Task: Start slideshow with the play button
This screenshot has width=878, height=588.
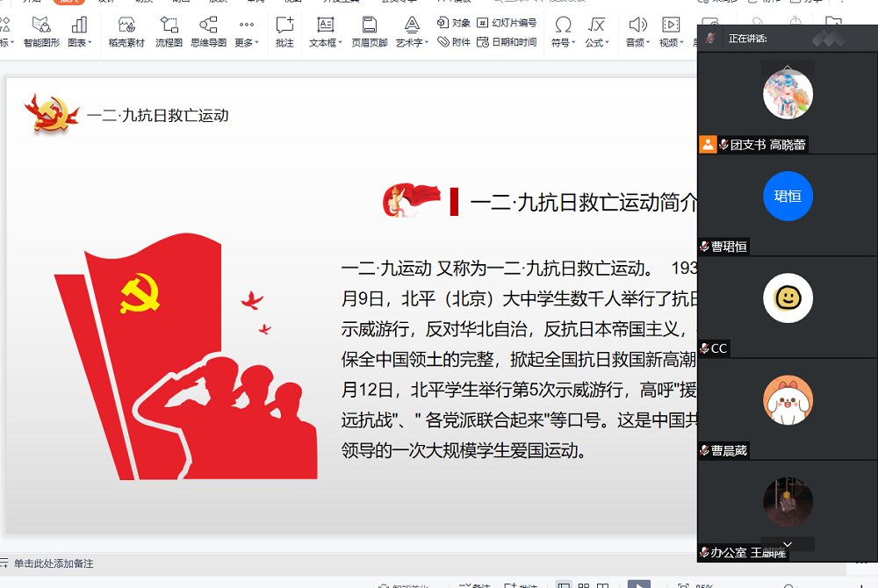Action: [x=639, y=584]
